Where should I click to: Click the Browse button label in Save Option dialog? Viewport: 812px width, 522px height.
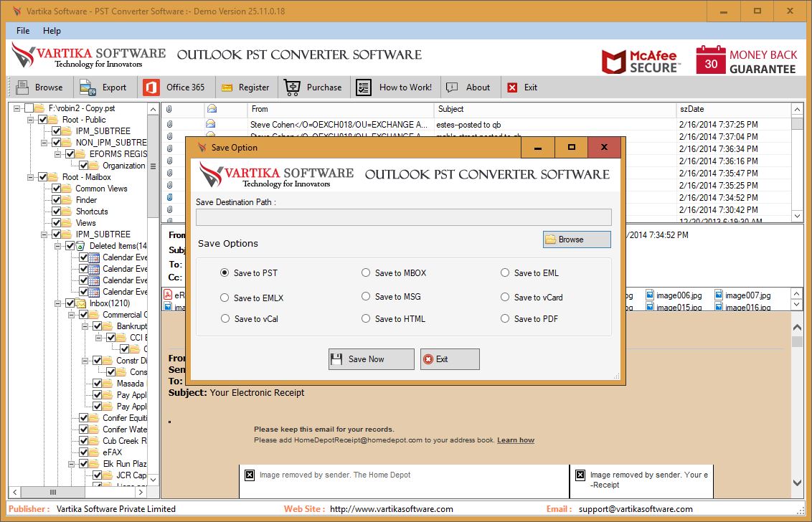pos(571,239)
